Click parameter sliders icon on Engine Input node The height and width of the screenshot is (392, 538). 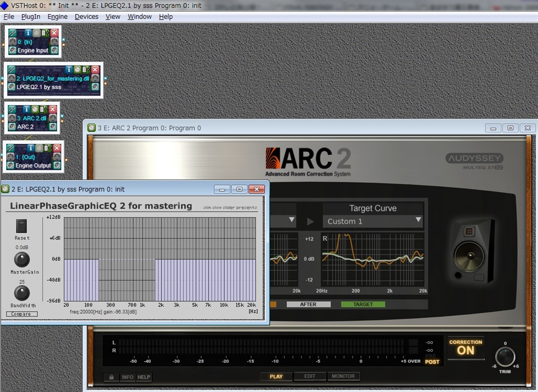[x=45, y=33]
